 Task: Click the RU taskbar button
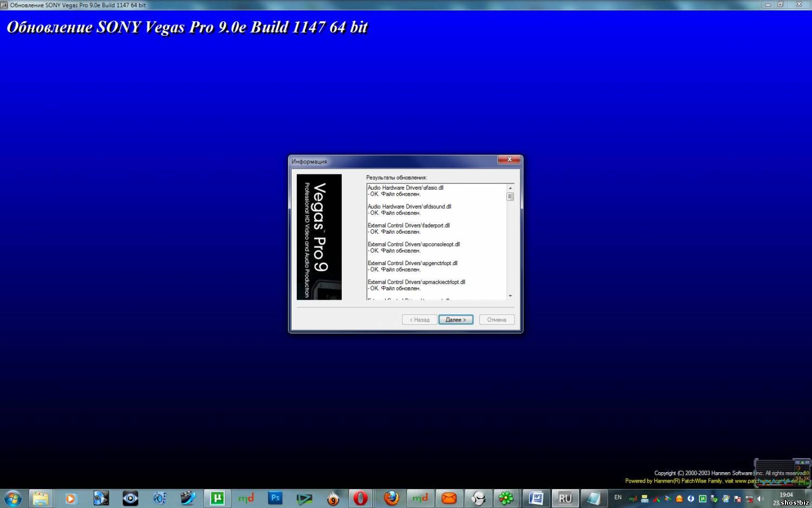pos(565,498)
